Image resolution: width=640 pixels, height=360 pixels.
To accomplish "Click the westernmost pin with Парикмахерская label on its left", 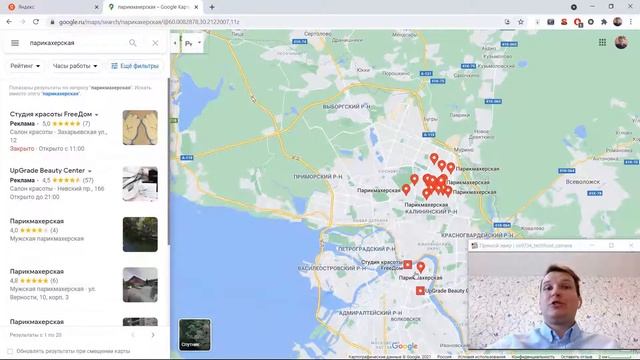I will (406, 189).
